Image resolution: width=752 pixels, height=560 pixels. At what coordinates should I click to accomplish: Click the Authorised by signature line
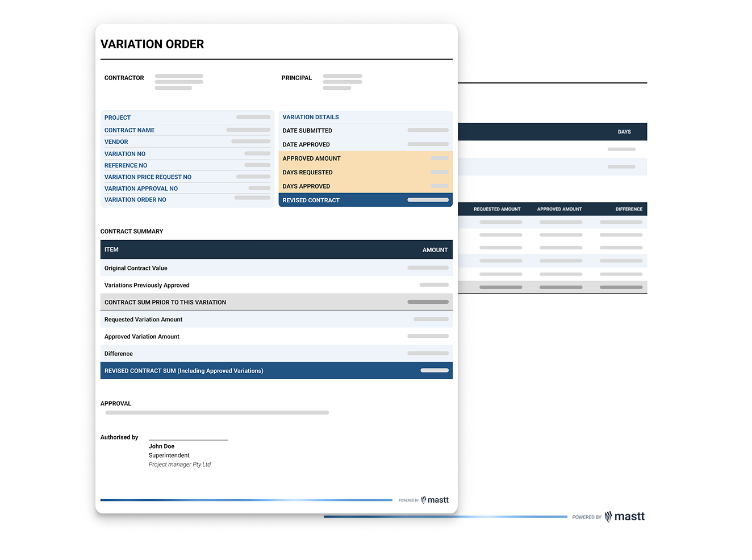pyautogui.click(x=188, y=438)
